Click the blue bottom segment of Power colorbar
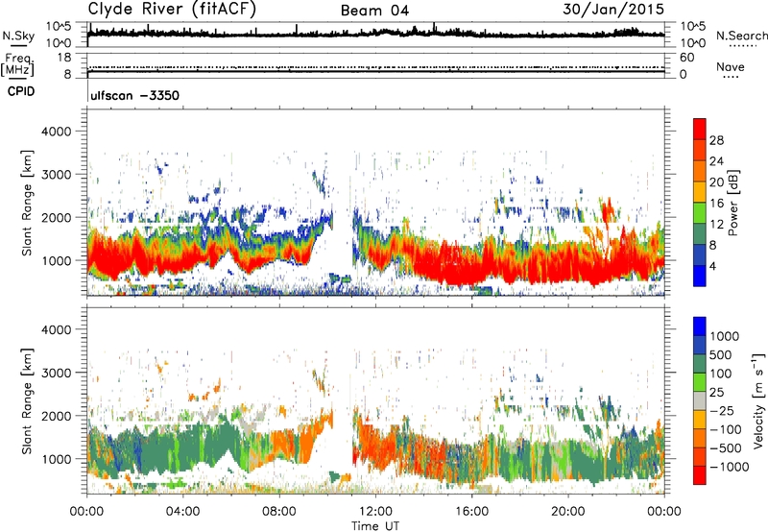The image size is (768, 532). (x=700, y=276)
